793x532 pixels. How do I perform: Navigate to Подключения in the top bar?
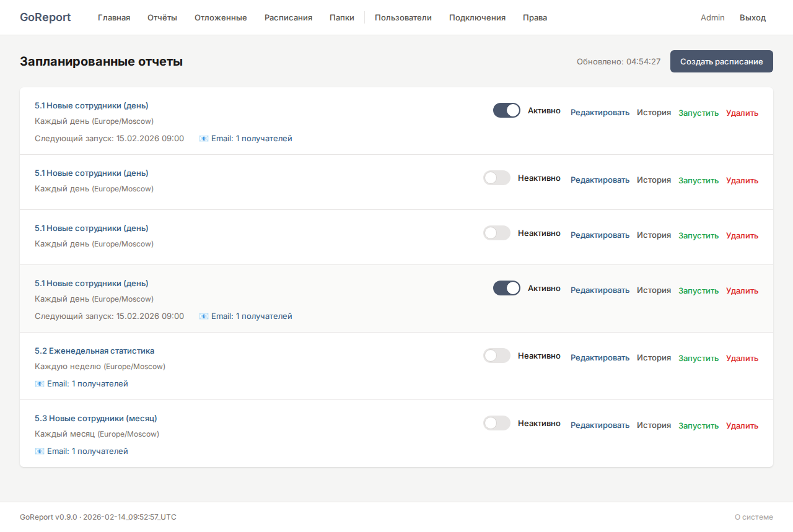[x=477, y=18]
